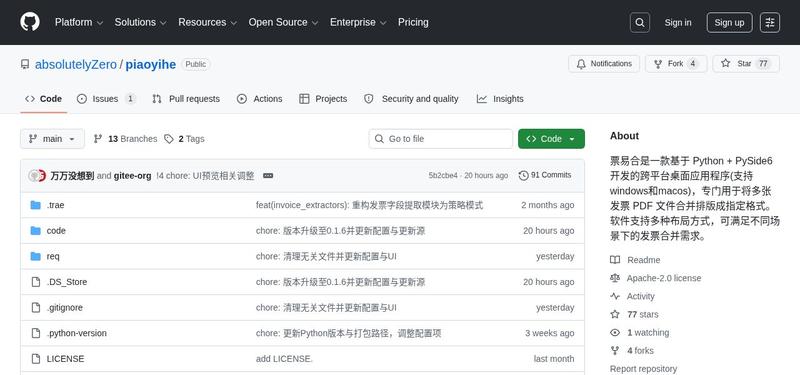Click the req folder icon

click(x=35, y=256)
